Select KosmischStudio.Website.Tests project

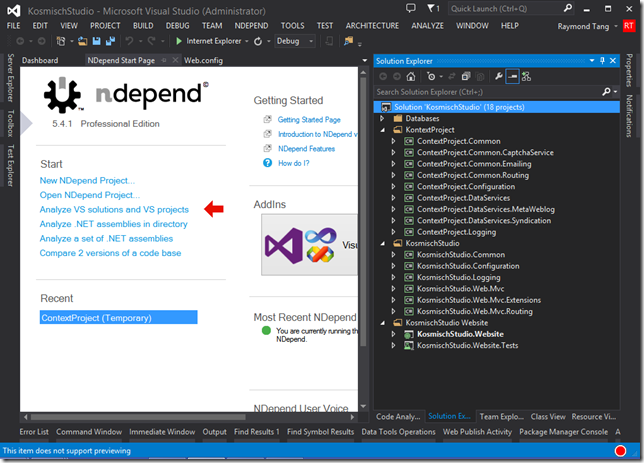coord(467,346)
